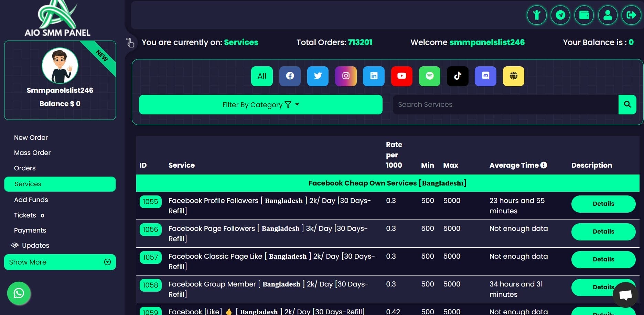Focus the Search Services input field
The height and width of the screenshot is (315, 644).
pos(505,104)
